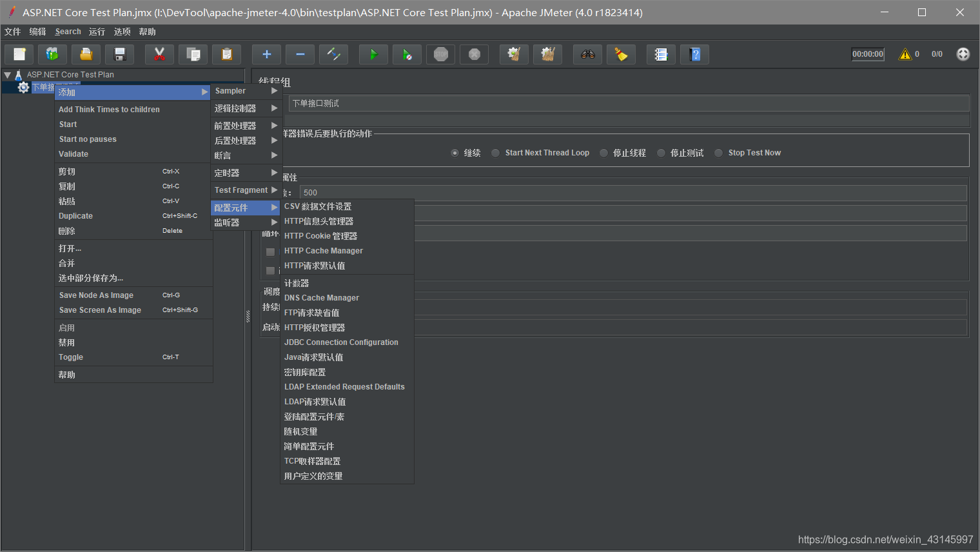Click the ASP.NET Core Test Plan flask icon
This screenshot has height=552, width=980.
tap(18, 75)
